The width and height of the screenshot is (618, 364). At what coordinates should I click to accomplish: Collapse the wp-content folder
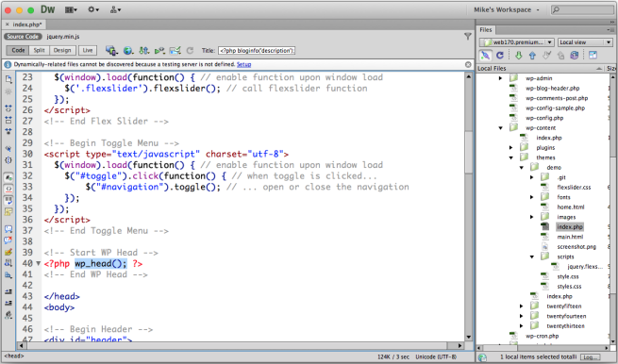click(501, 128)
